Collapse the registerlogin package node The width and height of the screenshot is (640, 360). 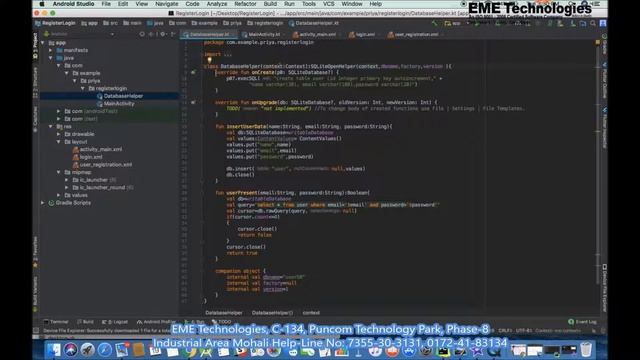82,88
